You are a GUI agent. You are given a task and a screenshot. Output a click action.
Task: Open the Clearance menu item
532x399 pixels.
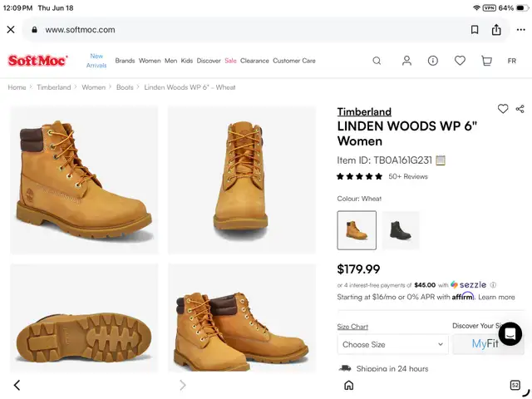pos(254,61)
